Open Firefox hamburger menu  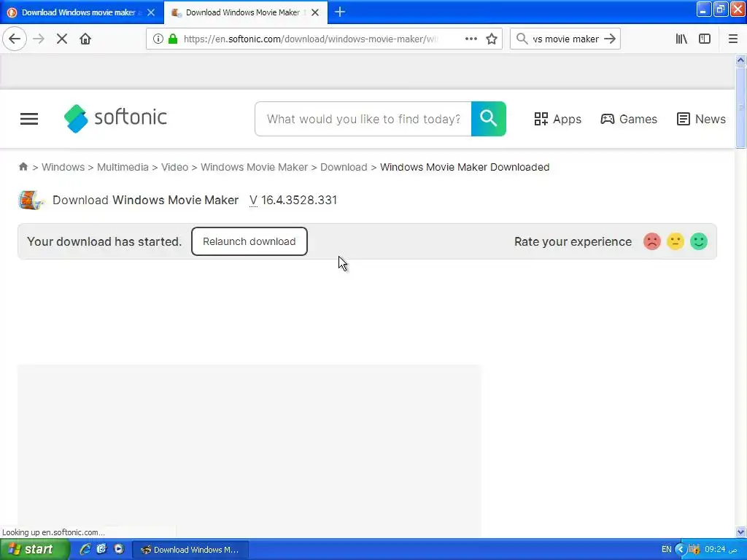coord(733,39)
